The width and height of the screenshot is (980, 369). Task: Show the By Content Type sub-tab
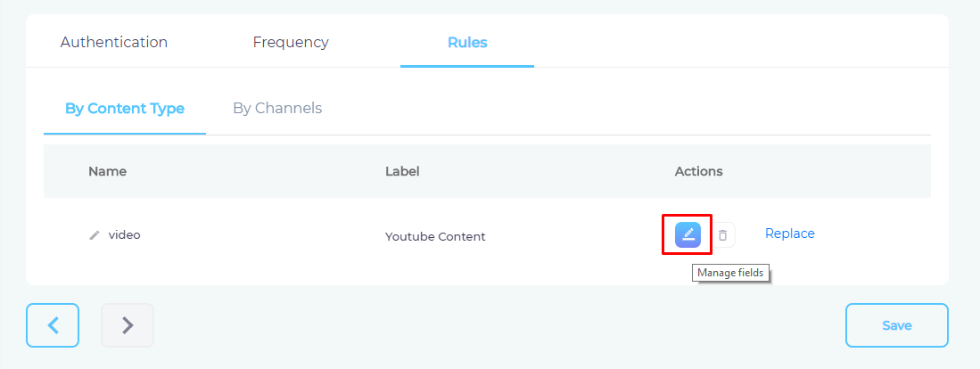(x=124, y=109)
